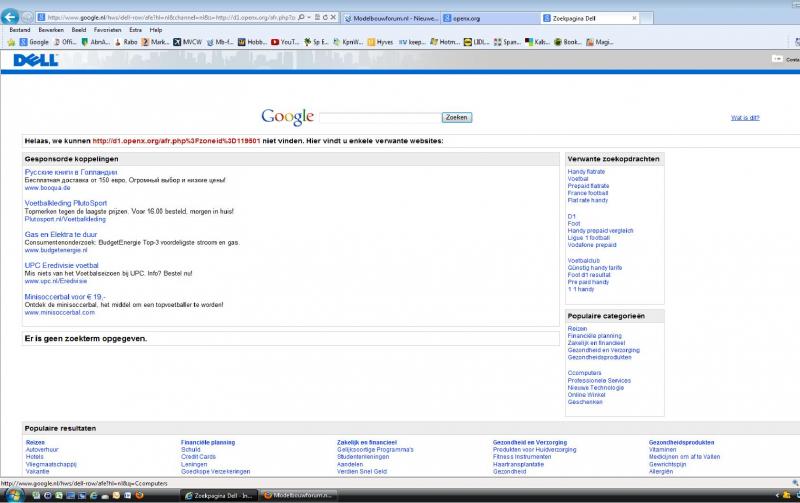800x503 pixels.
Task: Close the Zoekpagina Dell tab
Action: pyautogui.click(x=634, y=18)
